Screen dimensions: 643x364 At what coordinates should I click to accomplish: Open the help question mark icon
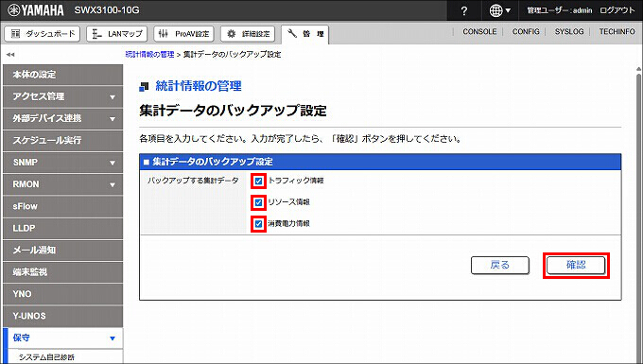pyautogui.click(x=463, y=11)
